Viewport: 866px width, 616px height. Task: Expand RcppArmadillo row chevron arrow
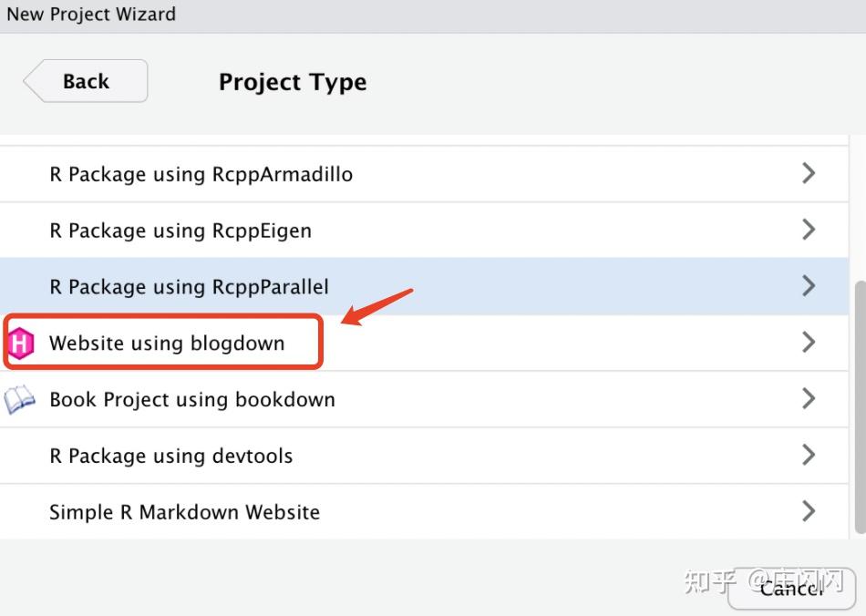pyautogui.click(x=808, y=173)
